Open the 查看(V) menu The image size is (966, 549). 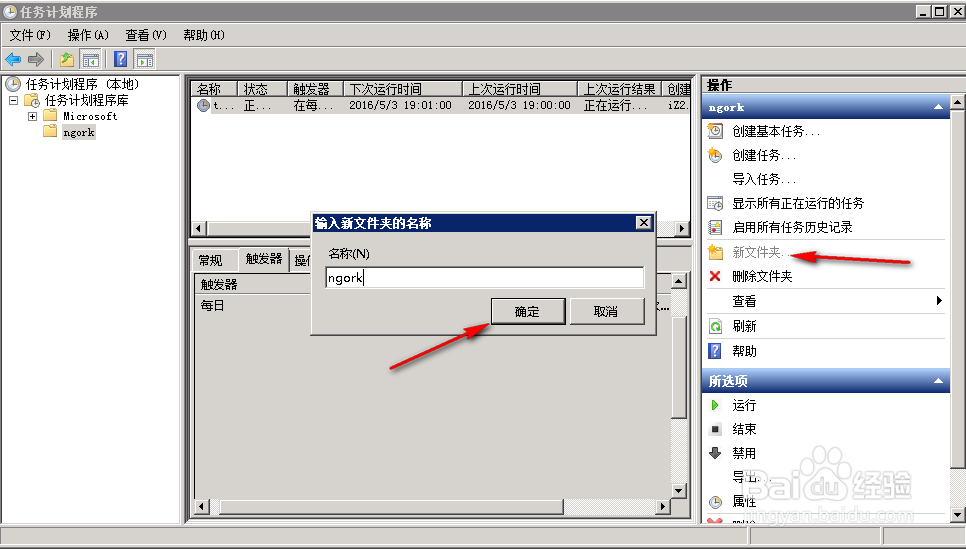coord(146,35)
